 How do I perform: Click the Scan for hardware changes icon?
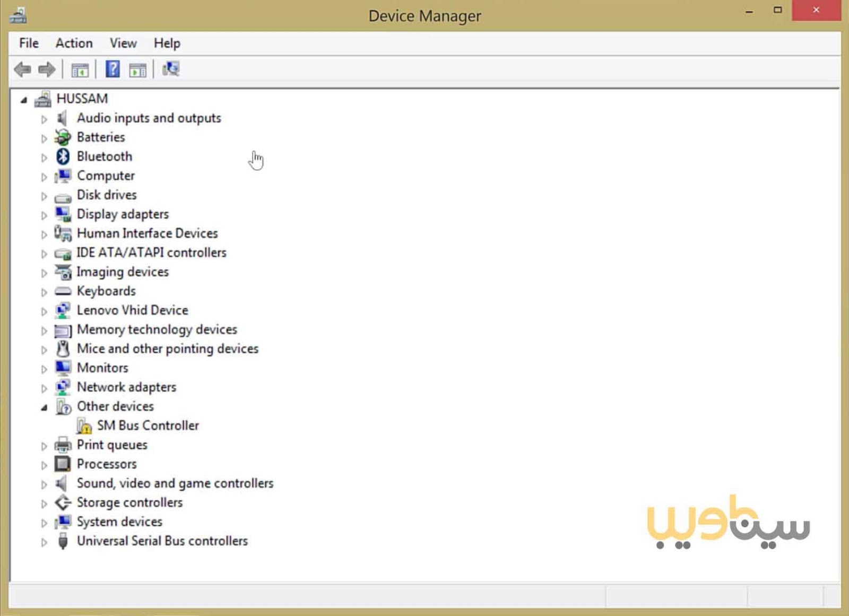point(171,69)
